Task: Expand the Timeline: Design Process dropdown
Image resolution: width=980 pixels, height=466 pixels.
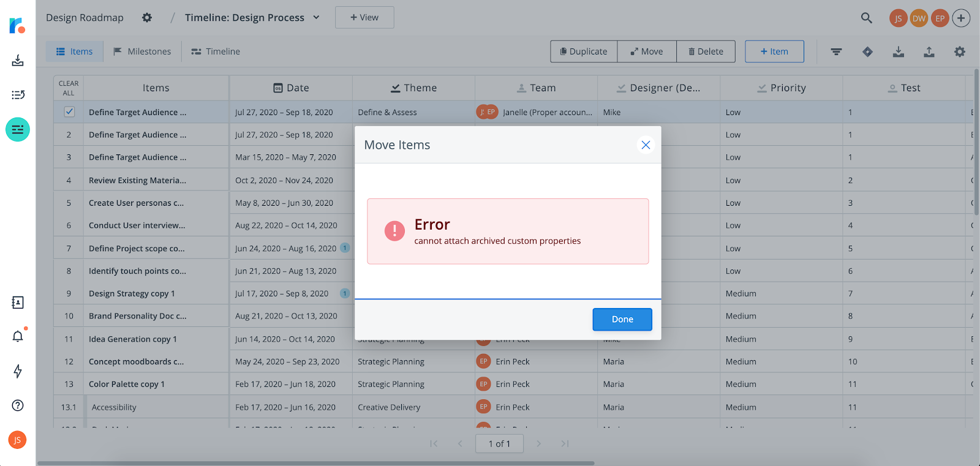Action: click(x=316, y=18)
